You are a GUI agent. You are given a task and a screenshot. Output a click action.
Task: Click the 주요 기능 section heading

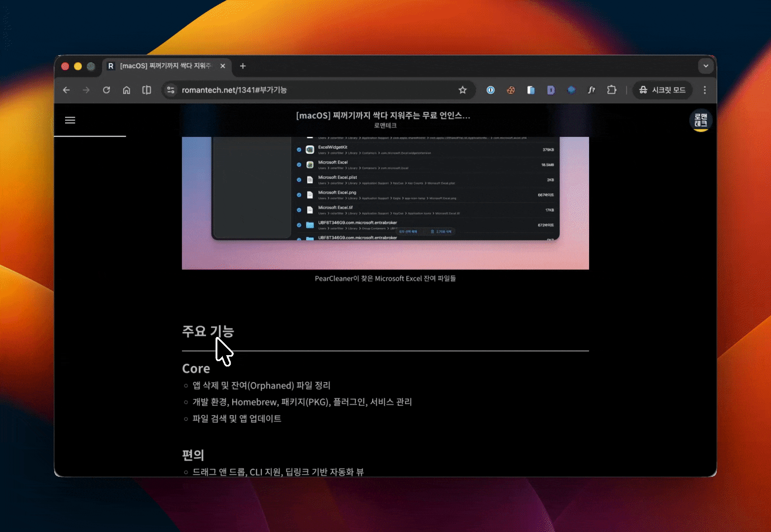(x=208, y=331)
